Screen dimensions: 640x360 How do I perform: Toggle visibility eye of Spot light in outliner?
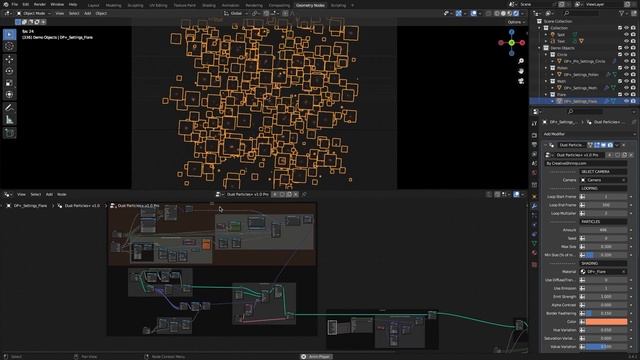click(x=627, y=35)
